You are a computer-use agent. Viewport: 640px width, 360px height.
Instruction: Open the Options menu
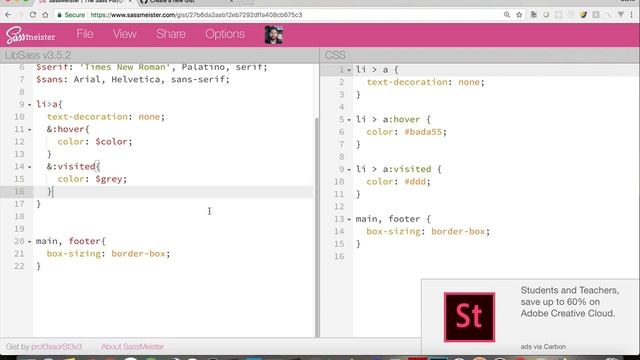(x=225, y=34)
